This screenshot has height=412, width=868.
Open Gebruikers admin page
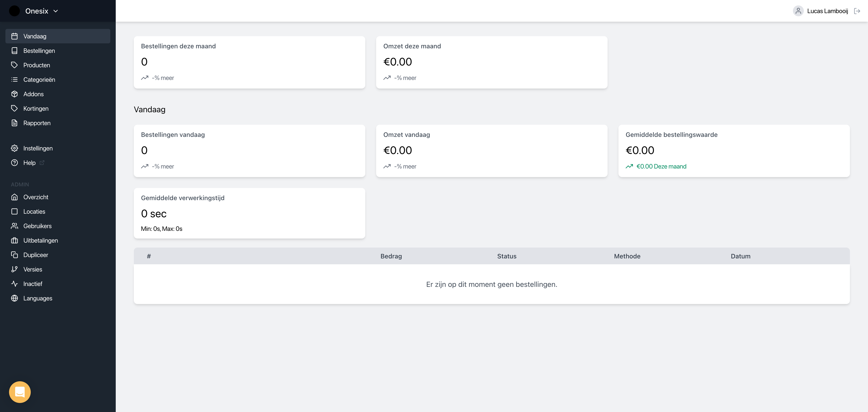(58, 226)
